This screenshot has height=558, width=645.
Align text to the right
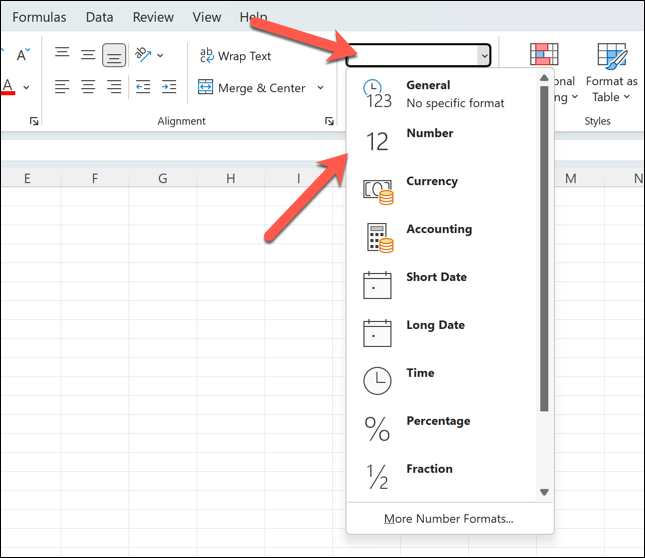coord(114,87)
